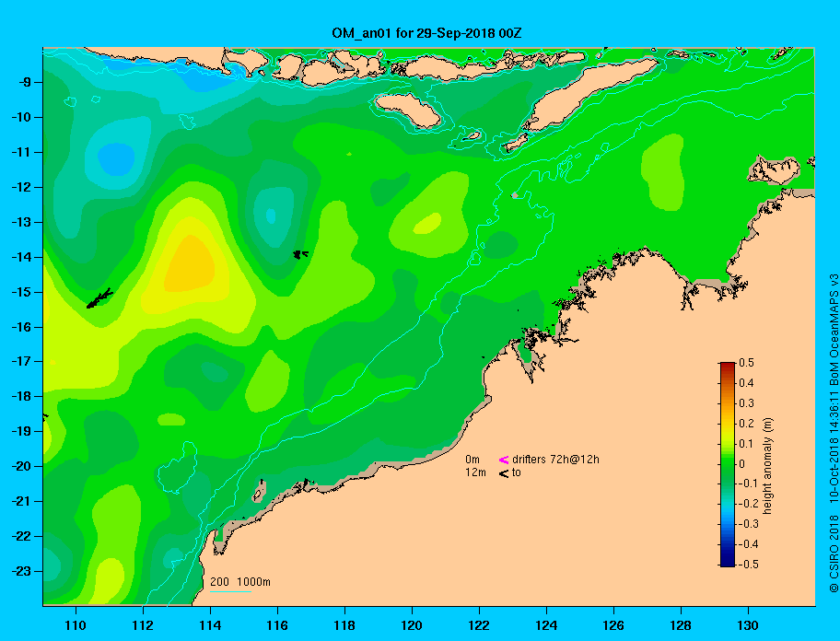Click the -12 latitude axis label
This screenshot has height=641, width=840.
[22, 188]
